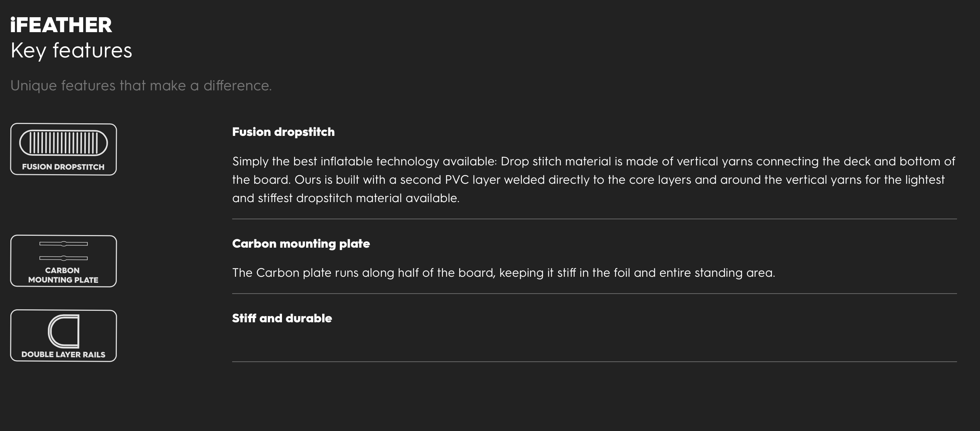The width and height of the screenshot is (980, 431).
Task: Click the iFEATHER product title
Action: 61,25
